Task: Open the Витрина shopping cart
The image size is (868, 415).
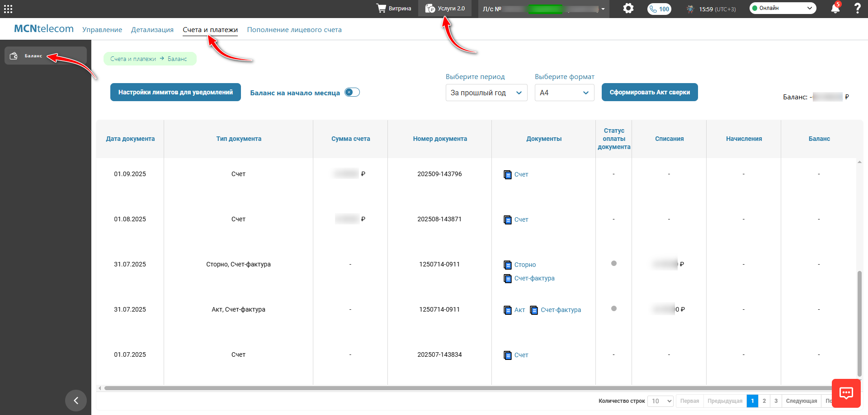Action: [394, 9]
